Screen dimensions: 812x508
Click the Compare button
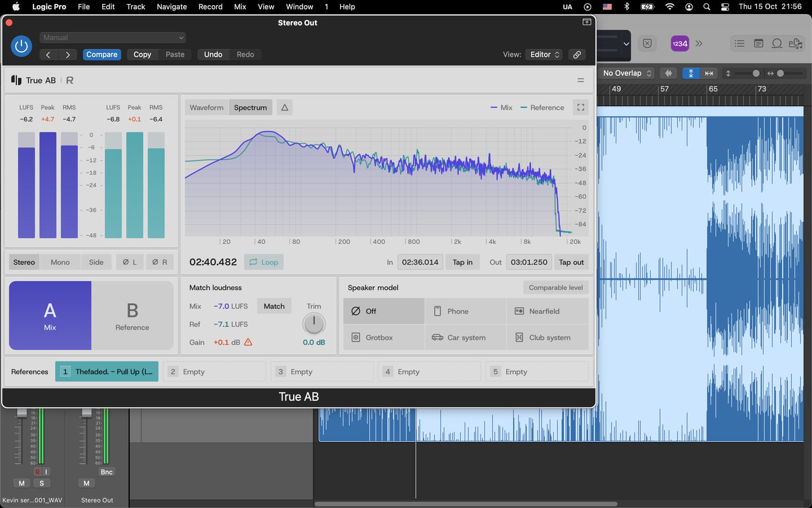click(x=102, y=55)
